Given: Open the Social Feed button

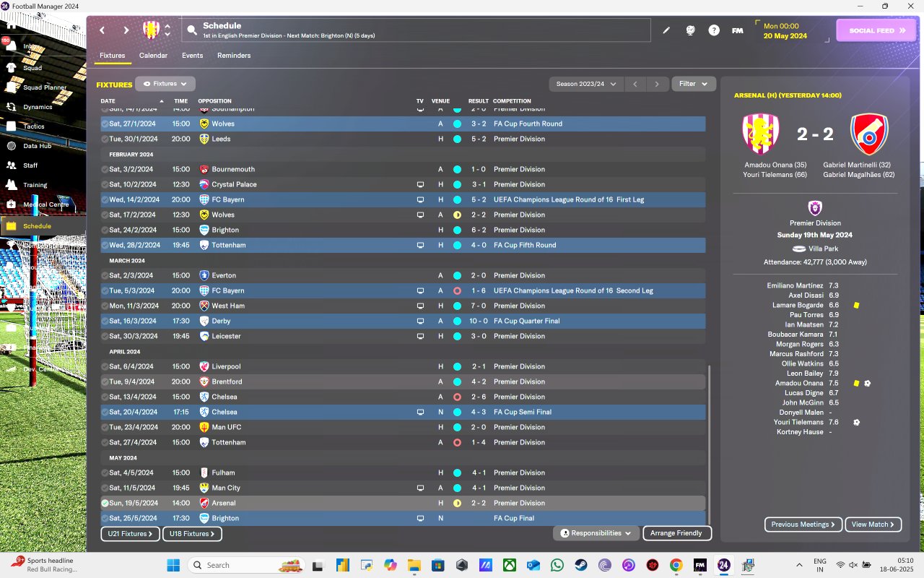Looking at the screenshot, I should [876, 30].
